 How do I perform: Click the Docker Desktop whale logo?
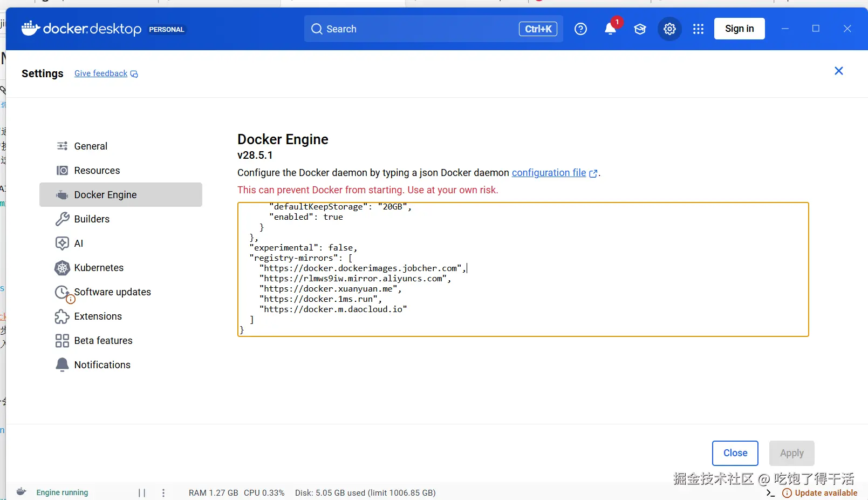click(30, 28)
